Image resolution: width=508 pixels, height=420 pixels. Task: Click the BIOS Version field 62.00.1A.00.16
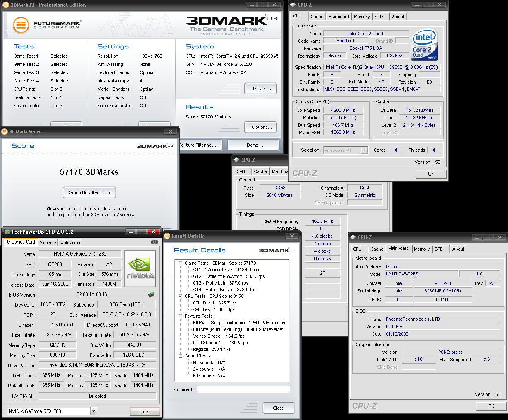tap(92, 294)
